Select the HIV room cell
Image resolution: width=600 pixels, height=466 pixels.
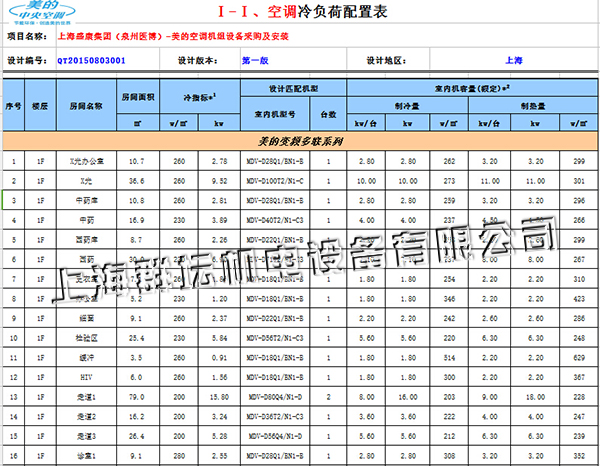86,377
